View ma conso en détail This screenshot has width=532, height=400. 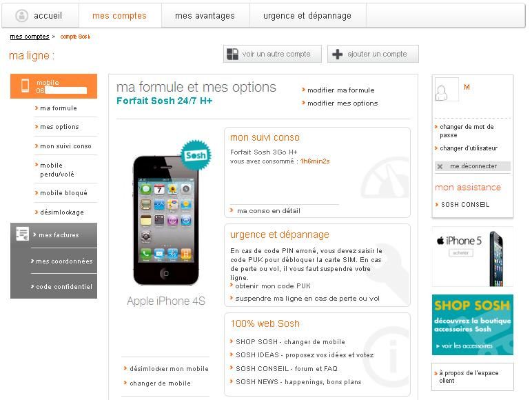click(x=268, y=211)
